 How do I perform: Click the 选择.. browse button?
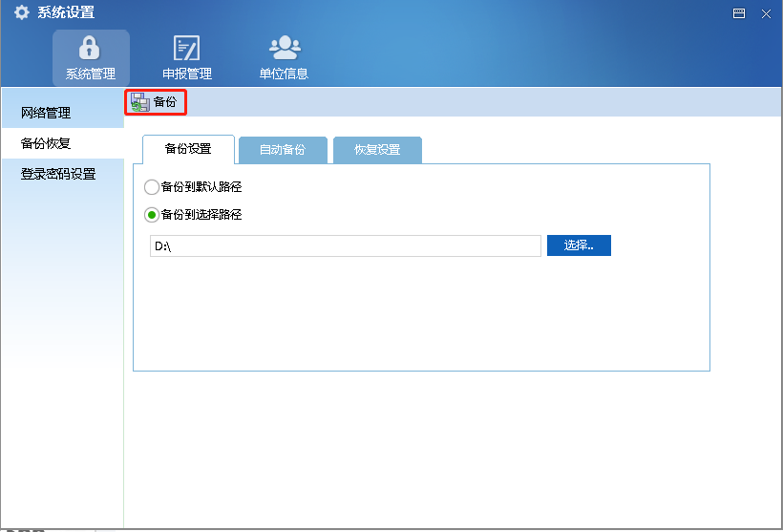[x=579, y=245]
